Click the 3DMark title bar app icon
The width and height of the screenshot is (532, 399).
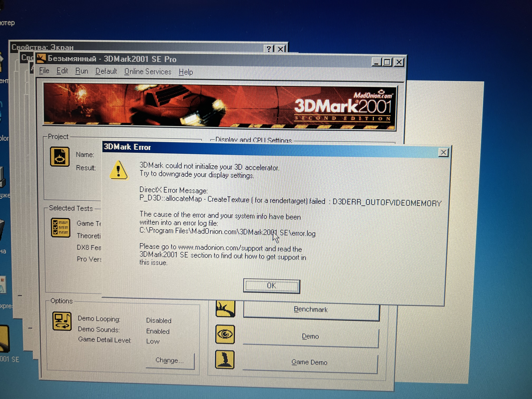point(41,58)
